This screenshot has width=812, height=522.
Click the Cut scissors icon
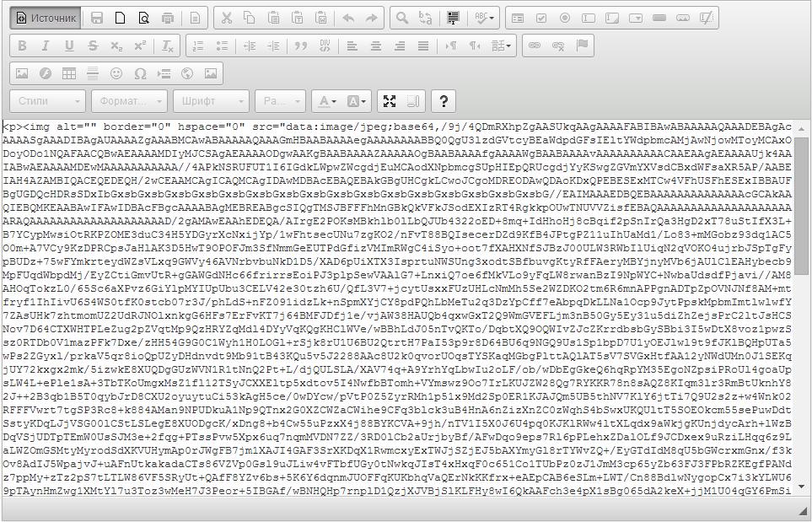click(226, 18)
